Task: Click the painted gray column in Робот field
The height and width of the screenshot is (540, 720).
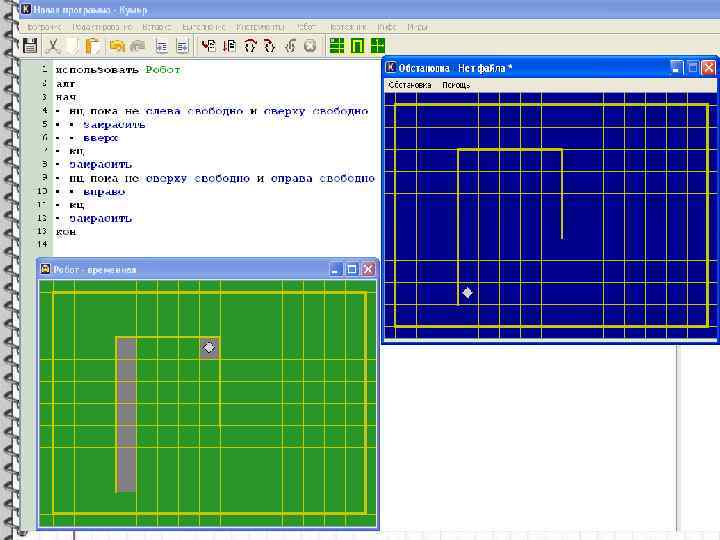Action: (x=126, y=416)
